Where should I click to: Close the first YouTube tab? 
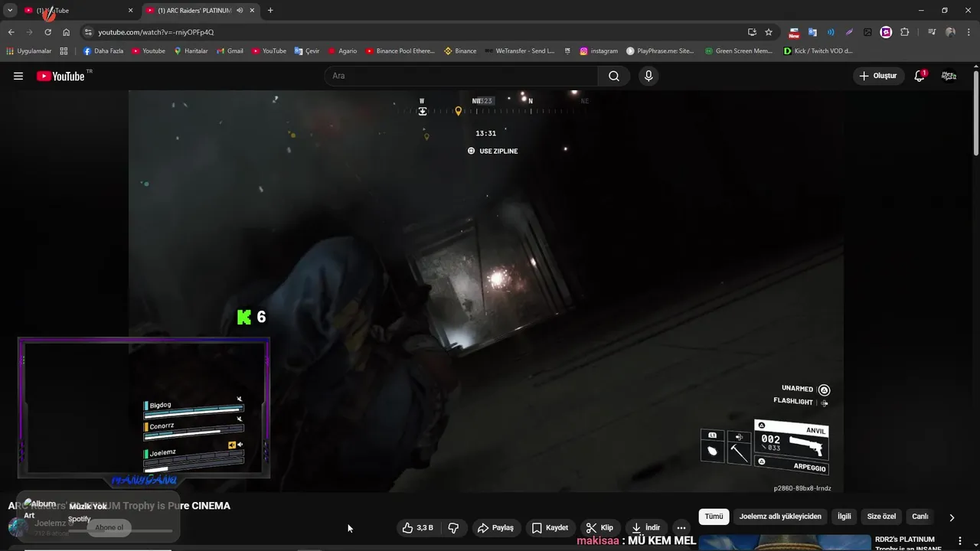pos(130,11)
